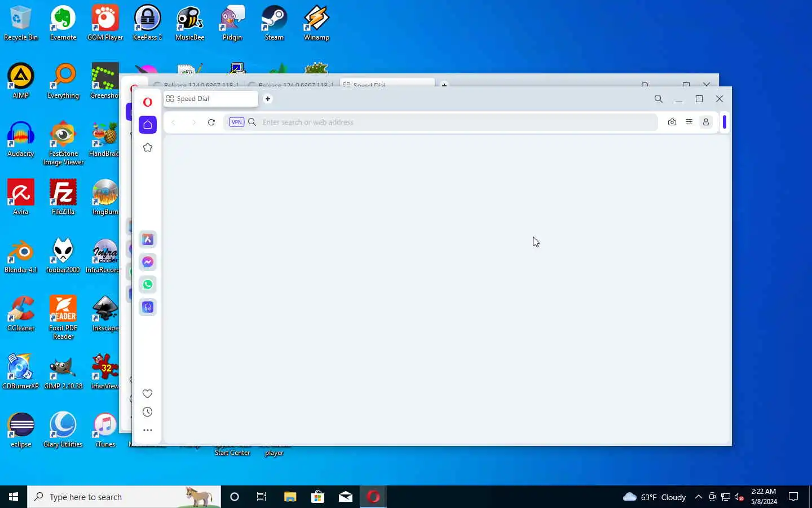Open the Player music icon in sidebar

coord(148,307)
